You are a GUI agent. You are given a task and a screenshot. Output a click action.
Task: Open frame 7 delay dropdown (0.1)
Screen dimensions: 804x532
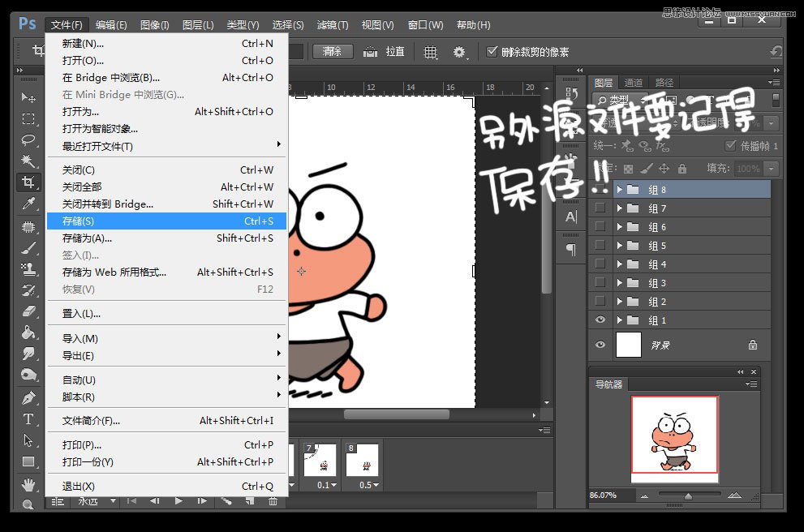point(333,485)
